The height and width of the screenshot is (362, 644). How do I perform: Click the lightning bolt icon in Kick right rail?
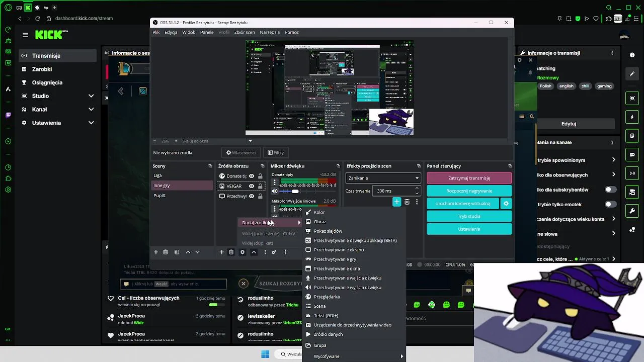(632, 117)
